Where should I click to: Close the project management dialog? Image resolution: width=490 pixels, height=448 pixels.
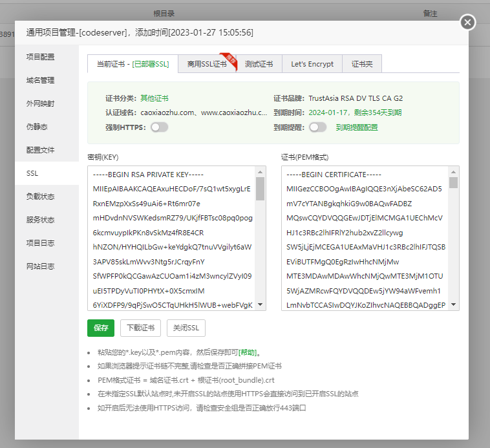tap(467, 23)
